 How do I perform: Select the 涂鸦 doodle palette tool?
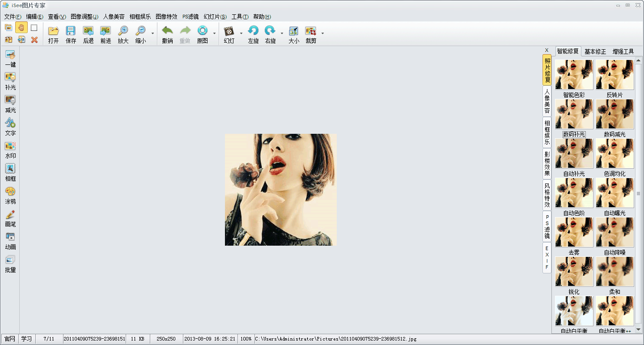(x=10, y=192)
